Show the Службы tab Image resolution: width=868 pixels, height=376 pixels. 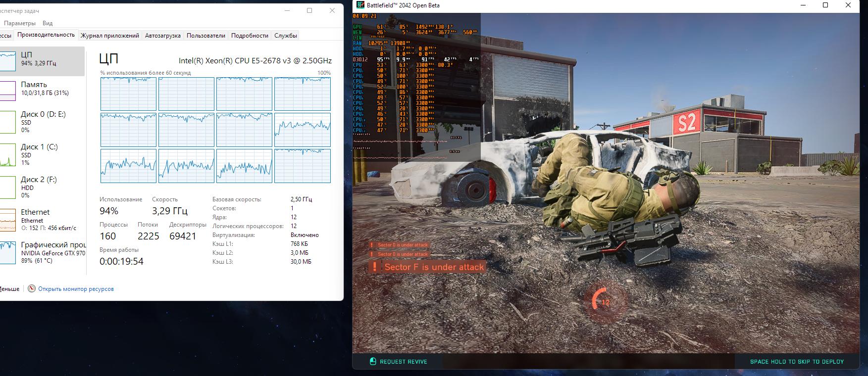tap(286, 35)
